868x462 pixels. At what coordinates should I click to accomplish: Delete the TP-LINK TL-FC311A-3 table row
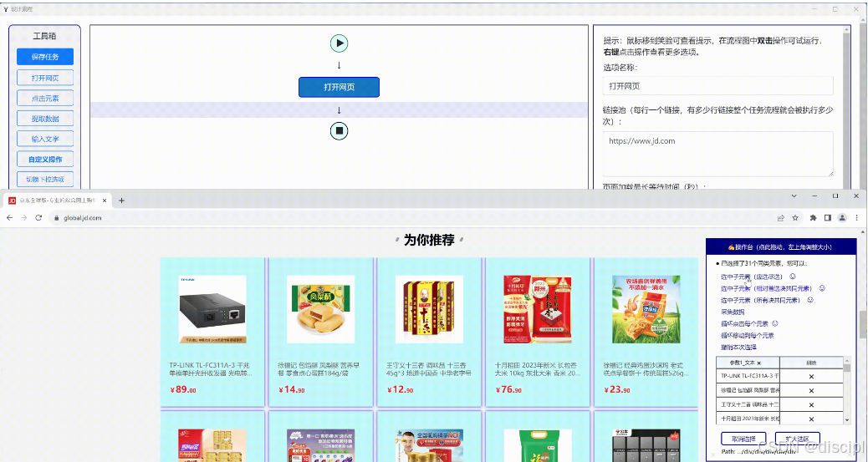[811, 376]
